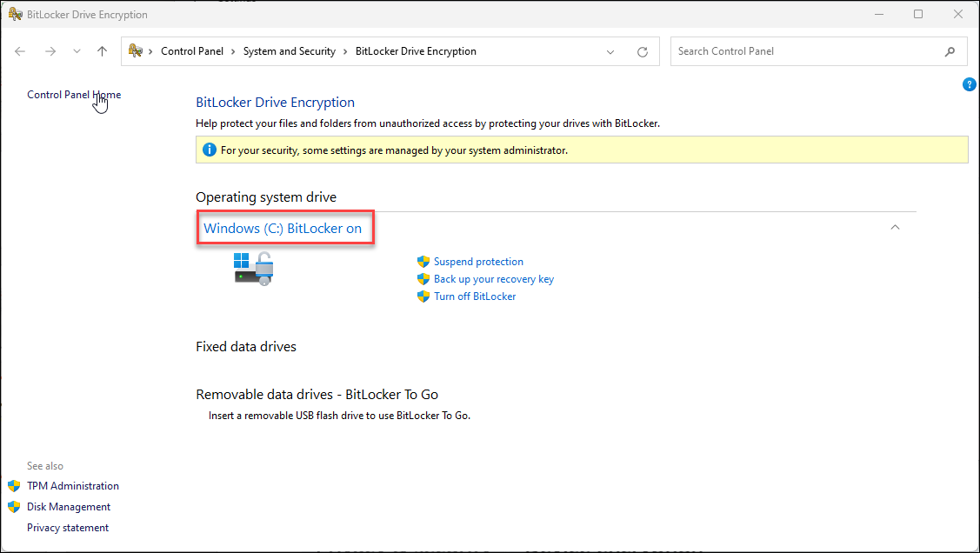980x553 pixels.
Task: Select Suspend protection for the drive
Action: coord(477,261)
